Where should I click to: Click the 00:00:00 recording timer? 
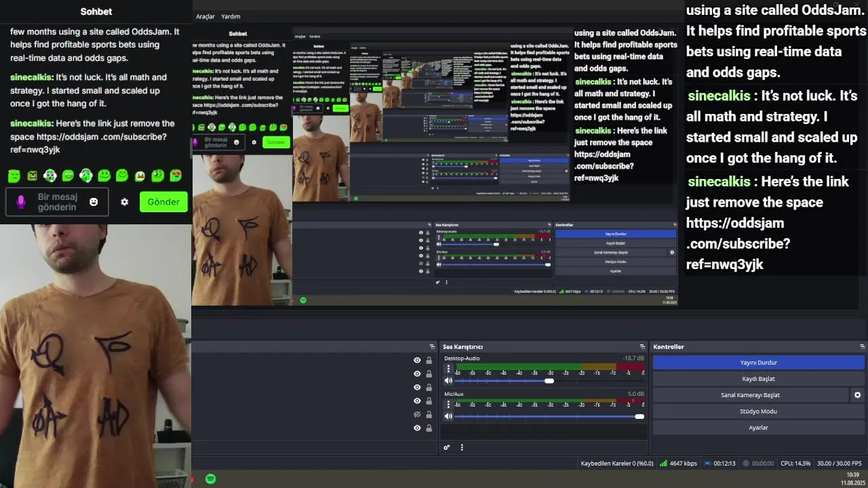(762, 464)
